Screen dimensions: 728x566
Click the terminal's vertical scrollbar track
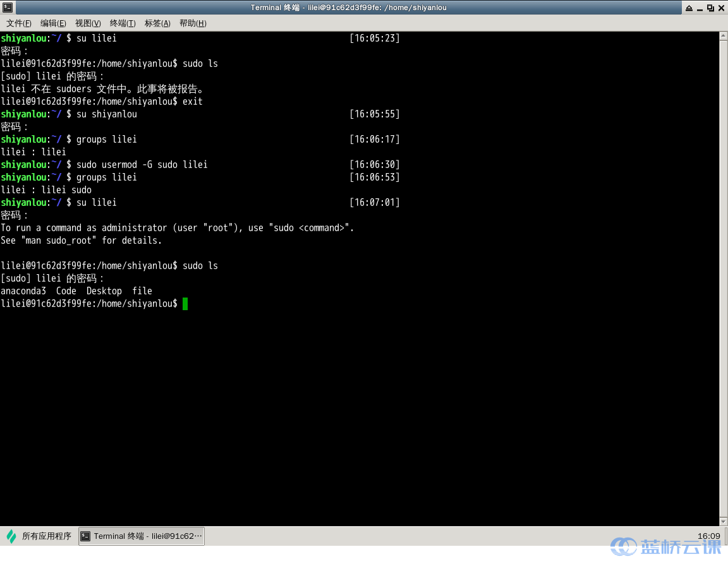point(723,278)
